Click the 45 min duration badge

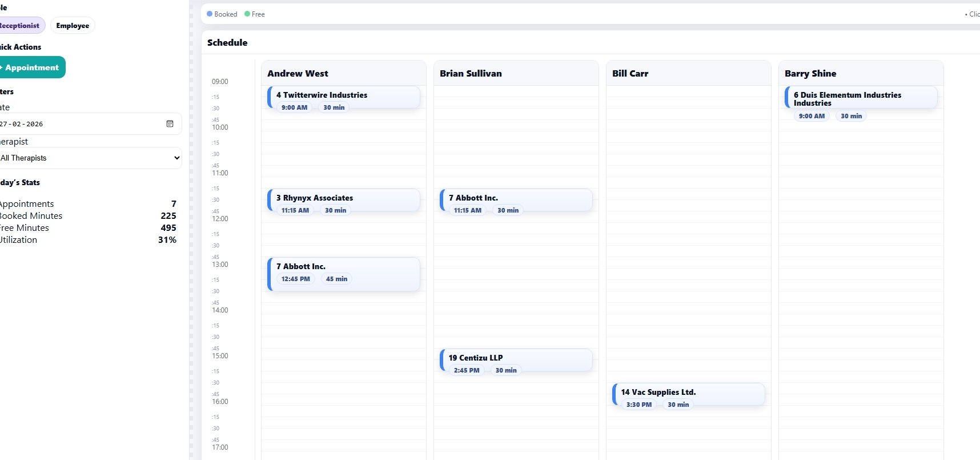[x=337, y=279]
